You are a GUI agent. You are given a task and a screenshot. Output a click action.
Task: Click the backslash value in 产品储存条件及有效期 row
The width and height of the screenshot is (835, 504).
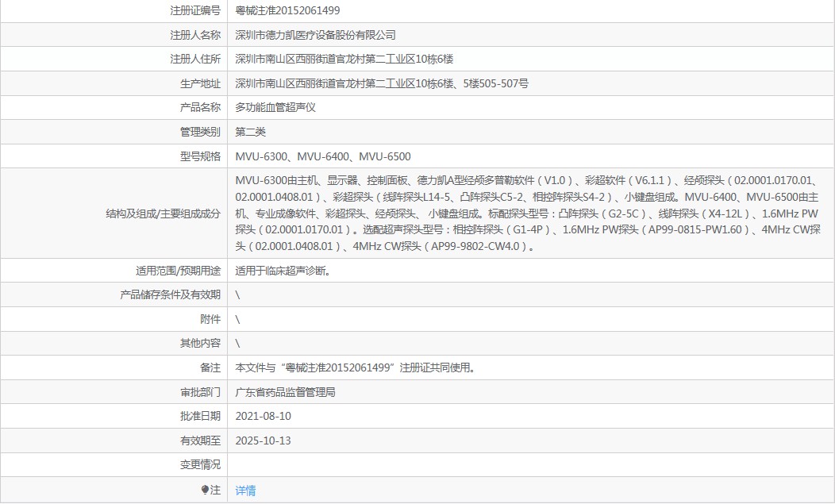pos(237,294)
